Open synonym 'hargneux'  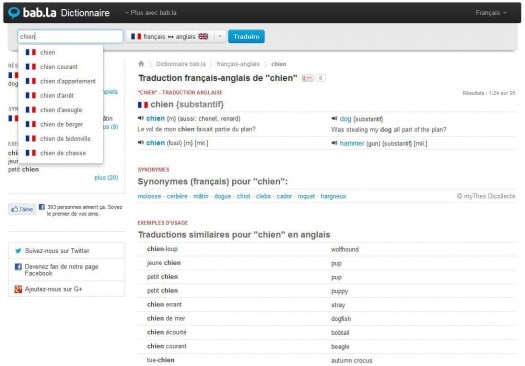333,196
